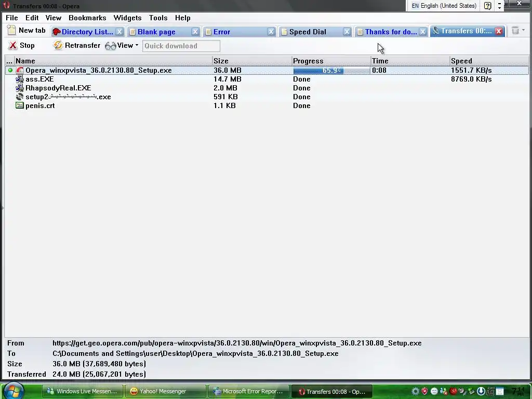Switch to Microsoft Error Report taskbar button
Viewport: 532px width, 399px height.
pyautogui.click(x=249, y=391)
